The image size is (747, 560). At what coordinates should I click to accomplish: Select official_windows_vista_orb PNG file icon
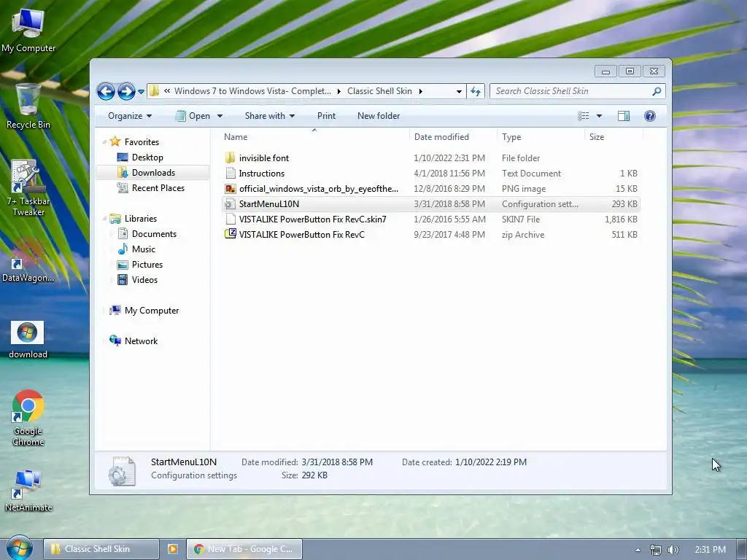click(230, 189)
